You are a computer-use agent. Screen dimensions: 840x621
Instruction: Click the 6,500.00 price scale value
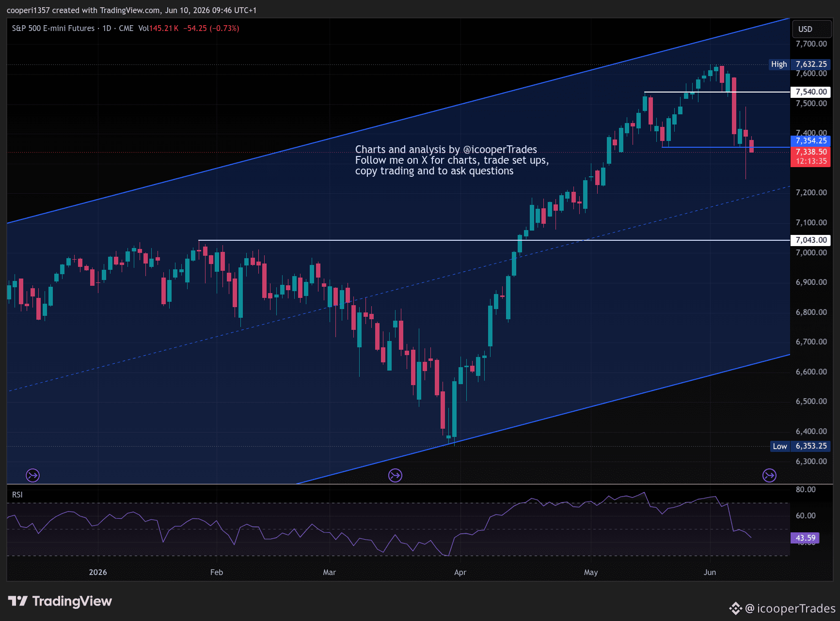click(811, 401)
